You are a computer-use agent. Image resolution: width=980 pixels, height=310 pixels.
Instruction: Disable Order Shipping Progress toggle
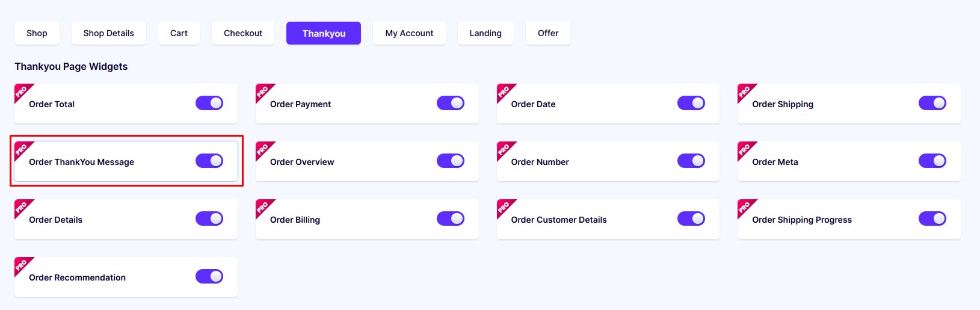[x=932, y=219]
